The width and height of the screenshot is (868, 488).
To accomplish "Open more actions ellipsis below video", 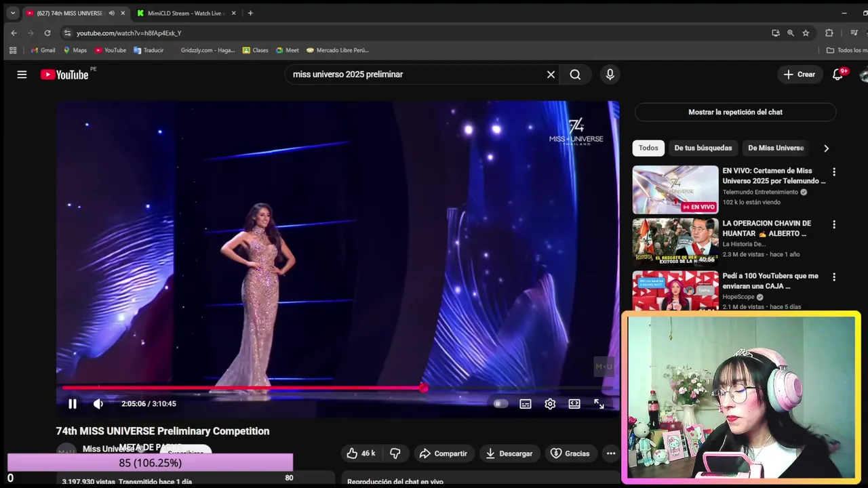I will click(611, 453).
